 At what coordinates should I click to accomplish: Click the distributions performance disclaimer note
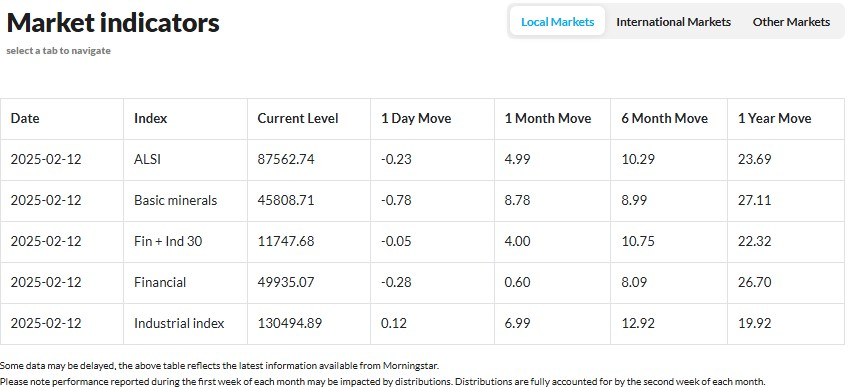click(x=383, y=381)
